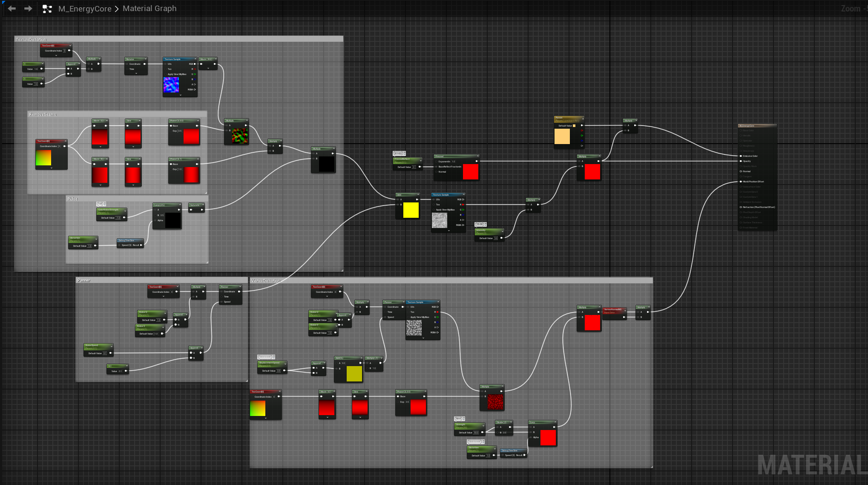The width and height of the screenshot is (868, 485).
Task: Click the Param Default Value color swatch
Action: (574, 126)
